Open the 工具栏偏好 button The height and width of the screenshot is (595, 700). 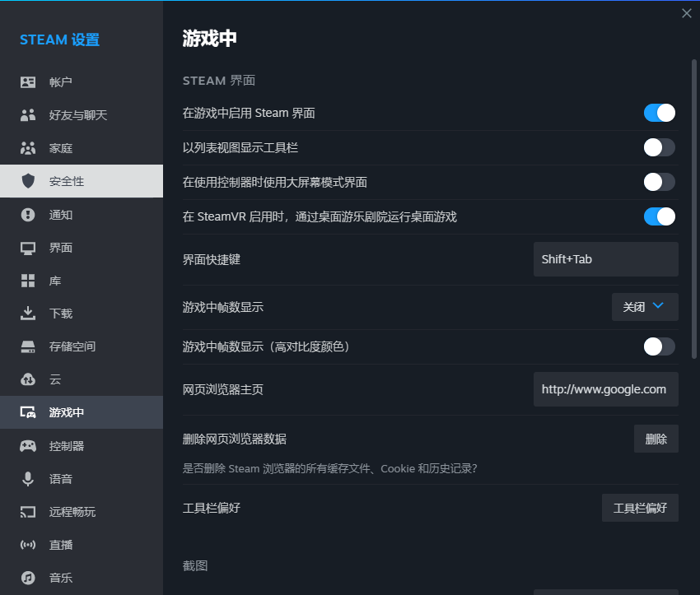640,508
